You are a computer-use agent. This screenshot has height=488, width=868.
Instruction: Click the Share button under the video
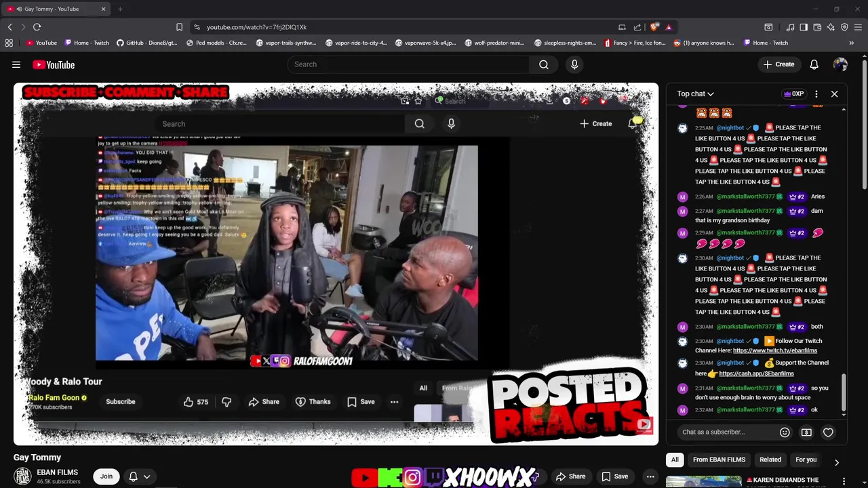click(x=570, y=476)
